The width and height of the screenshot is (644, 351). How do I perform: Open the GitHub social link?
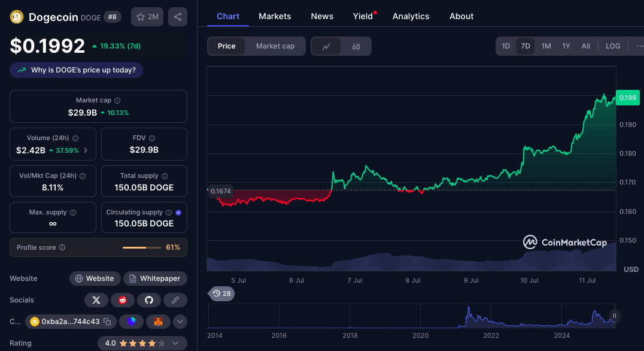[x=149, y=300]
